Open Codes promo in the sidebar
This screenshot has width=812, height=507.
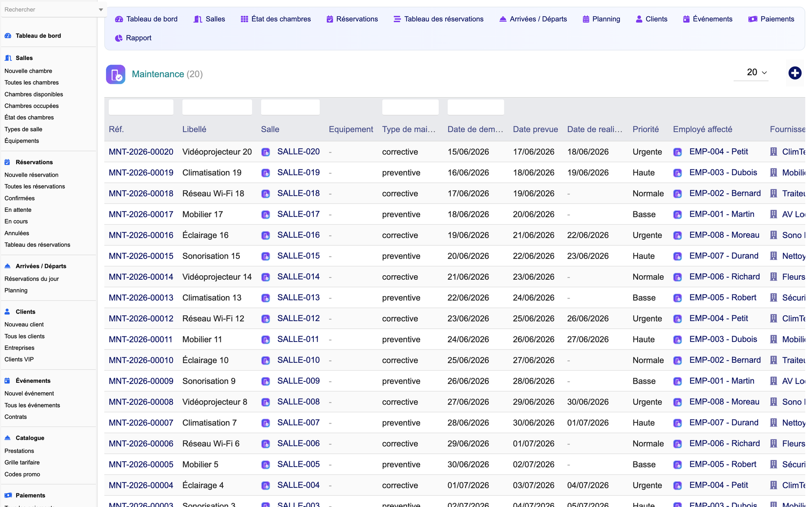22,474
